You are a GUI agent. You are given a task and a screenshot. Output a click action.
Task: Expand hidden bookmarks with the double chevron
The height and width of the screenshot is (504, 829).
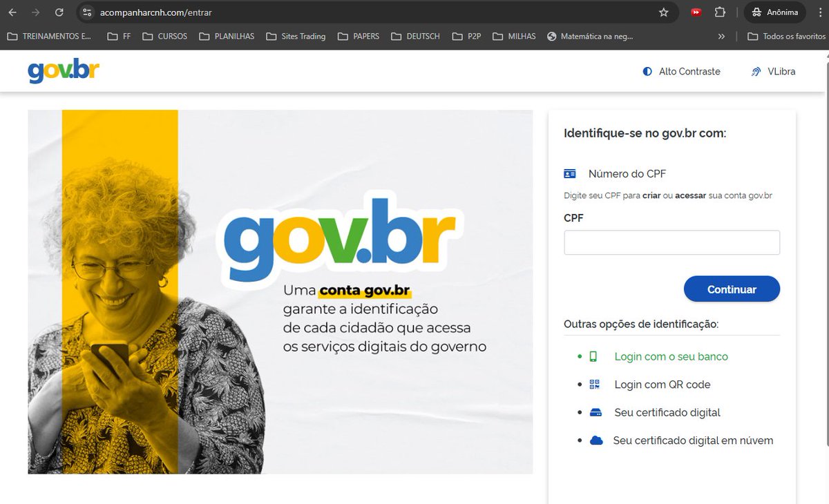tap(721, 36)
